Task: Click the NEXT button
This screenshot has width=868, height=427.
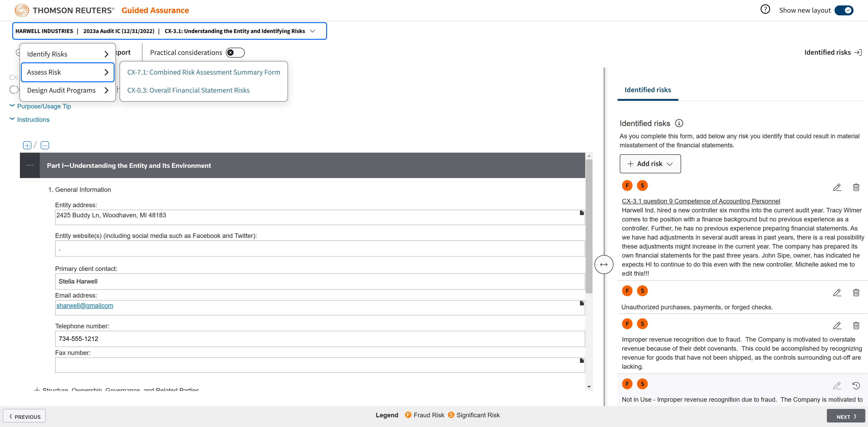Action: (x=845, y=416)
